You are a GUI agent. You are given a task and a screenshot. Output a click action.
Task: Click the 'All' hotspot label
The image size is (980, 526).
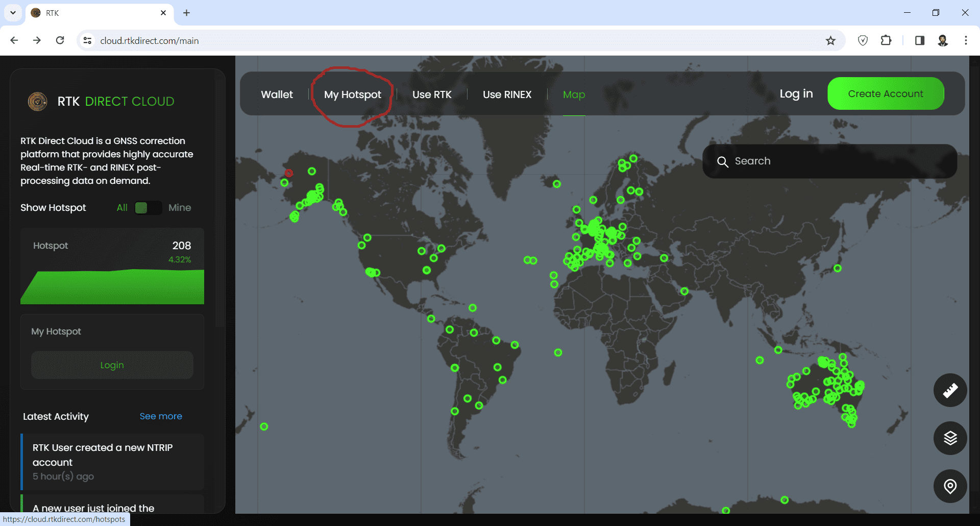122,208
